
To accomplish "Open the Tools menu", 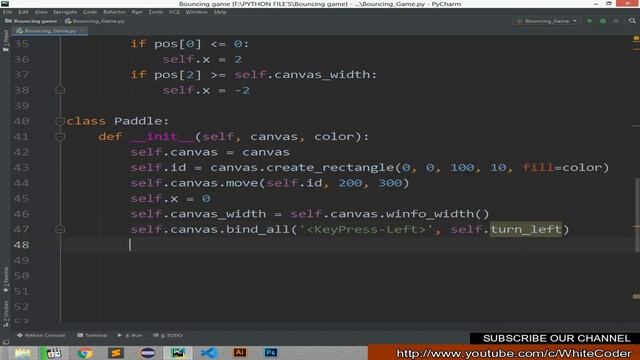I will (156, 12).
